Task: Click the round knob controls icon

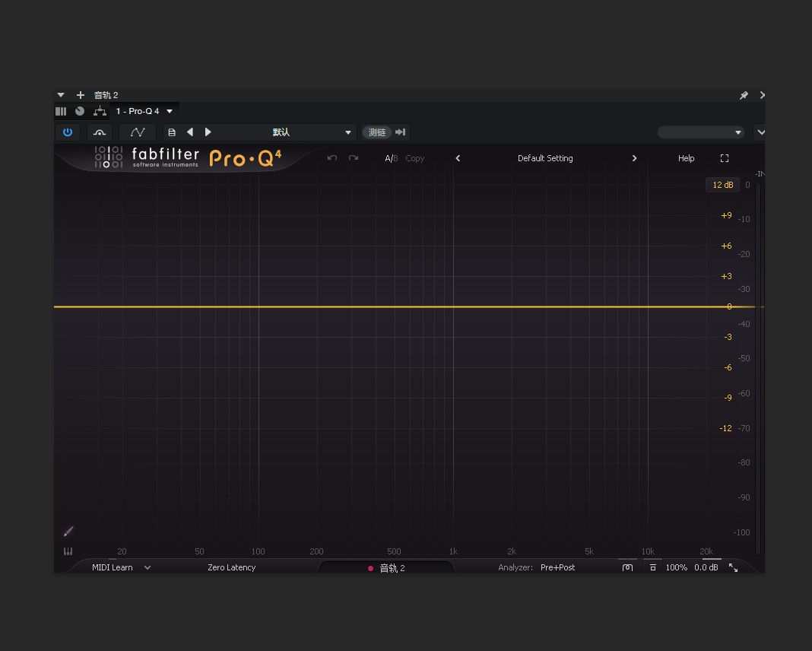Action: coord(80,111)
